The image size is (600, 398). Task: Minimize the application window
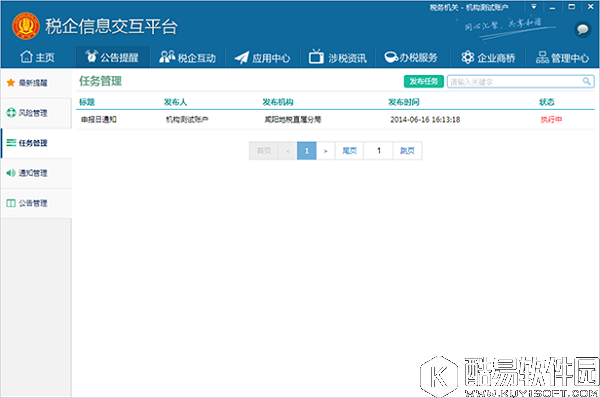pyautogui.click(x=552, y=7)
